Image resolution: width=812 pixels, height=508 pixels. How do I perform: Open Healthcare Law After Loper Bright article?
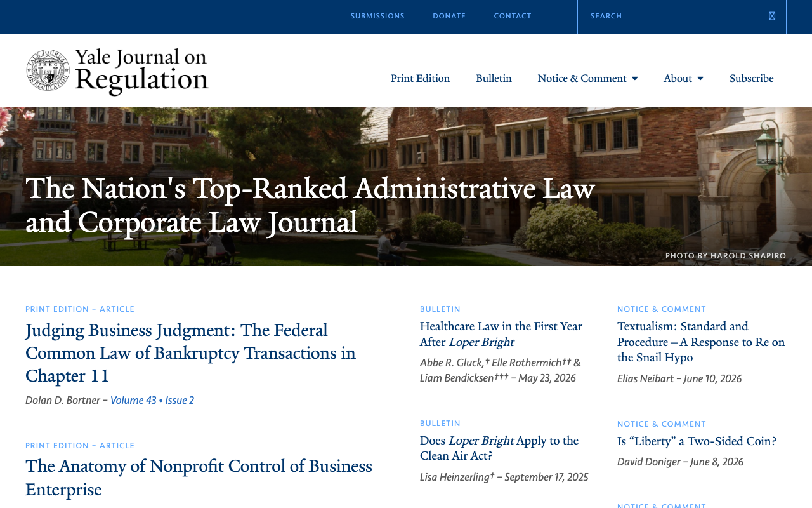pos(501,334)
